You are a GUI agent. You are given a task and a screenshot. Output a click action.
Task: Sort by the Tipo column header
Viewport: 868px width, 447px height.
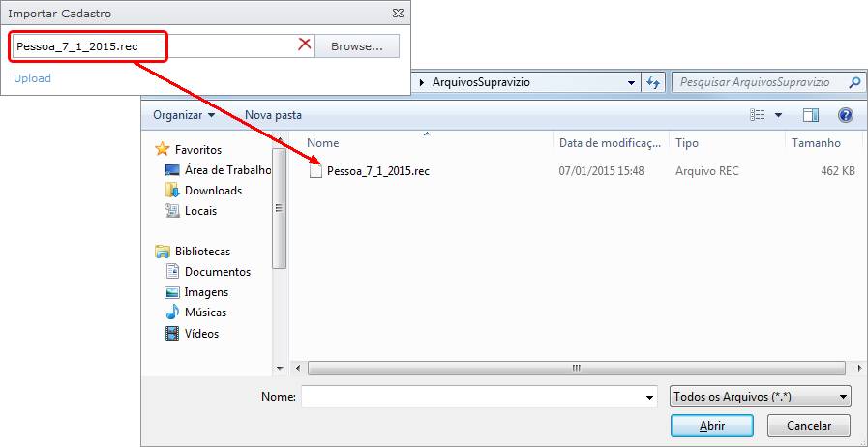tap(687, 143)
